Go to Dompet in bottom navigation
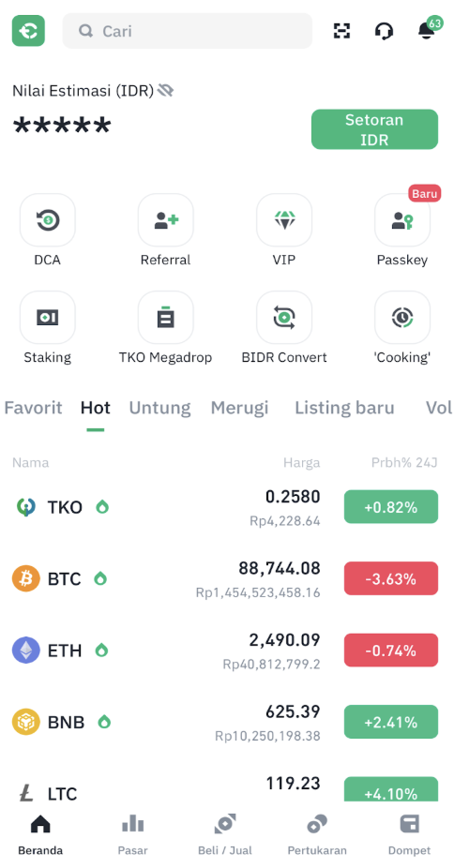 pyautogui.click(x=409, y=835)
